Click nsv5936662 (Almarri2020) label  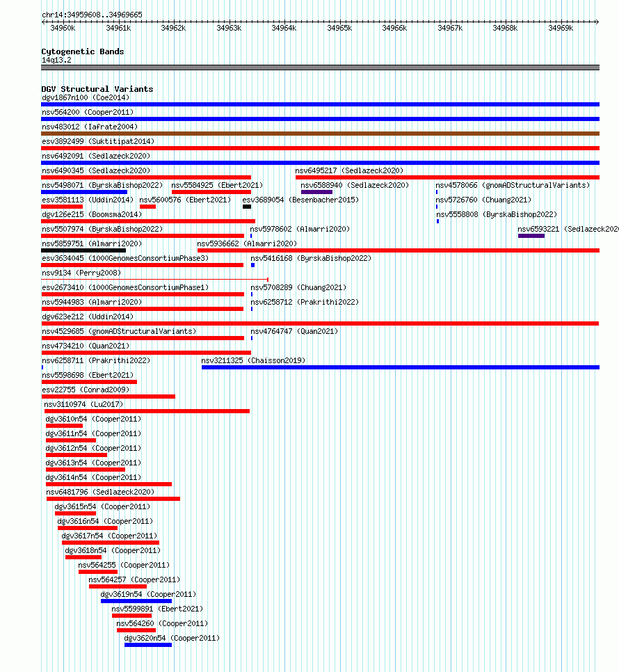tap(247, 243)
